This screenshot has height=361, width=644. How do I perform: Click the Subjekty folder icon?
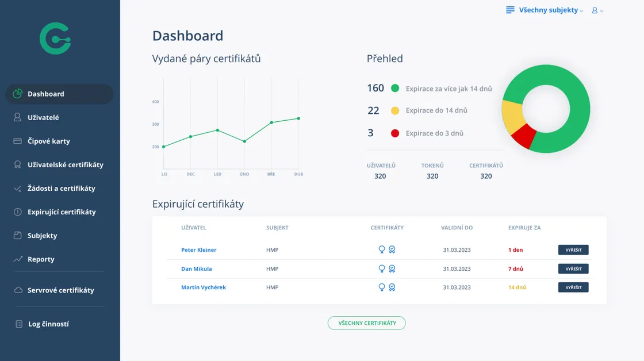tap(17, 236)
